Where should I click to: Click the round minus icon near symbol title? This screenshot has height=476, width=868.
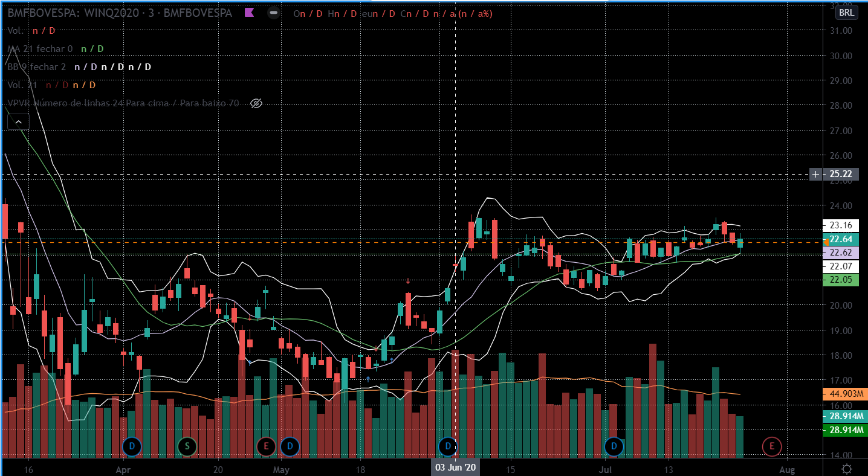(274, 13)
